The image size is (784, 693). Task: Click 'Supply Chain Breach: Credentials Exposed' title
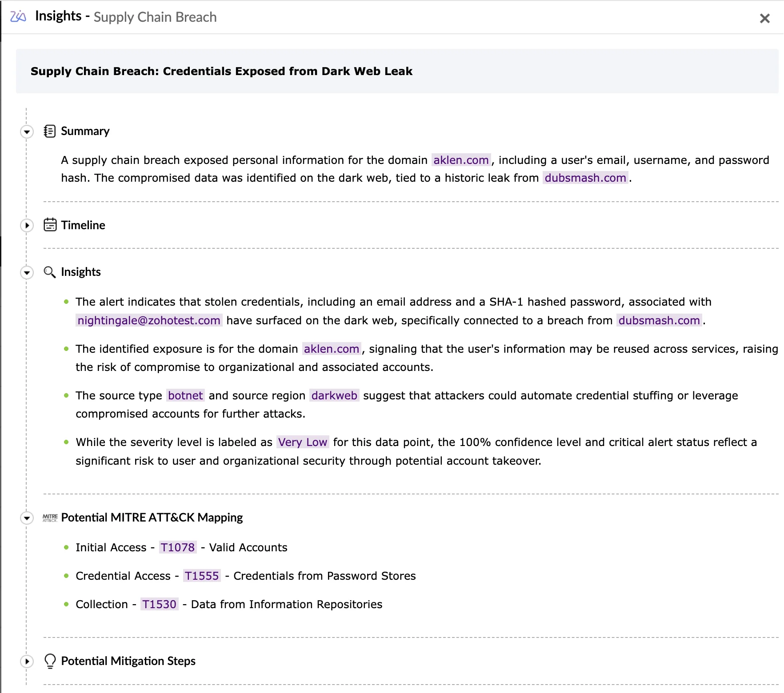(222, 71)
